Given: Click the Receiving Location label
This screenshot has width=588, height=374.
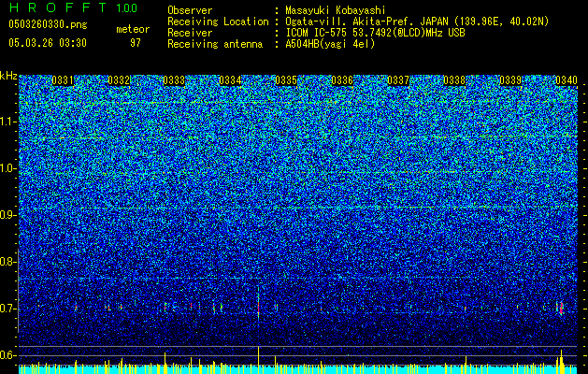Looking at the screenshot, I should 218,22.
